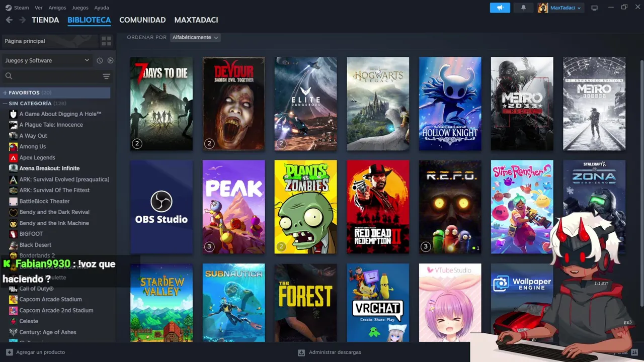
Task: Open OBS Studio tile
Action: click(162, 207)
